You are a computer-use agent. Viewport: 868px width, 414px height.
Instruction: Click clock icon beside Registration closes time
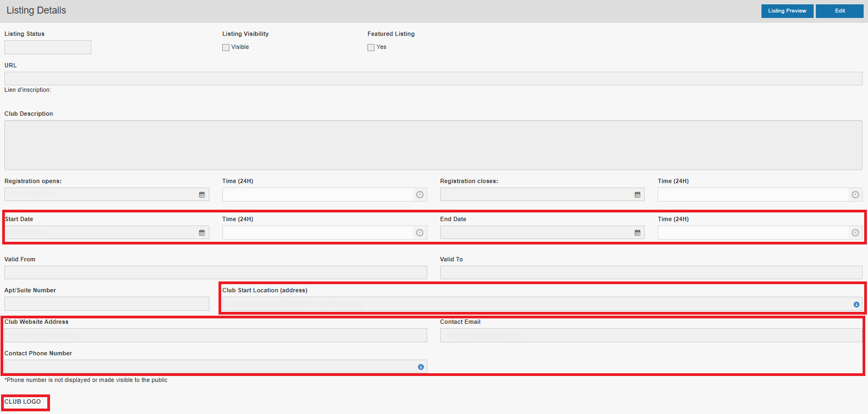tap(855, 195)
